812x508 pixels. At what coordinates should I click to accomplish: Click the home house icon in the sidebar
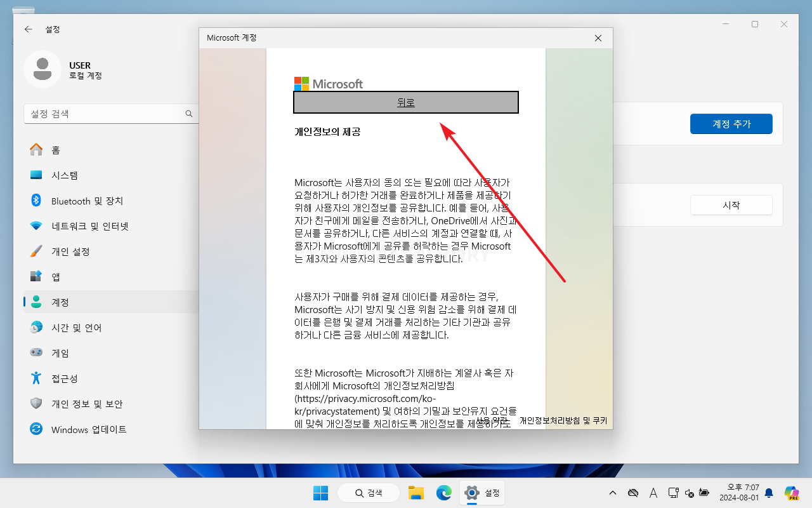tap(36, 150)
